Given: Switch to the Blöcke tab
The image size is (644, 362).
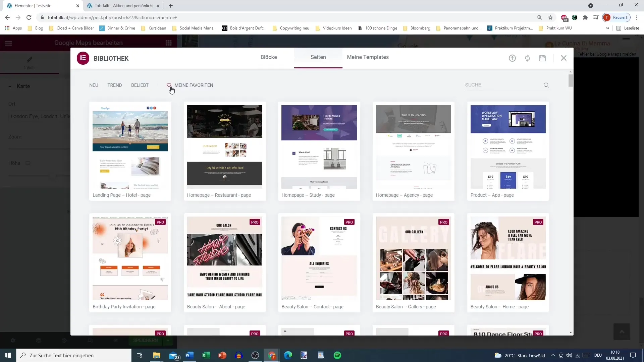Looking at the screenshot, I should point(269,57).
